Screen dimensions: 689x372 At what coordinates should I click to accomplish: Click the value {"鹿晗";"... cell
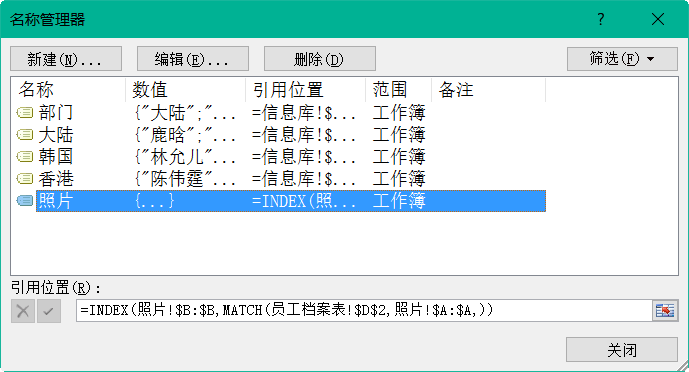[185, 135]
